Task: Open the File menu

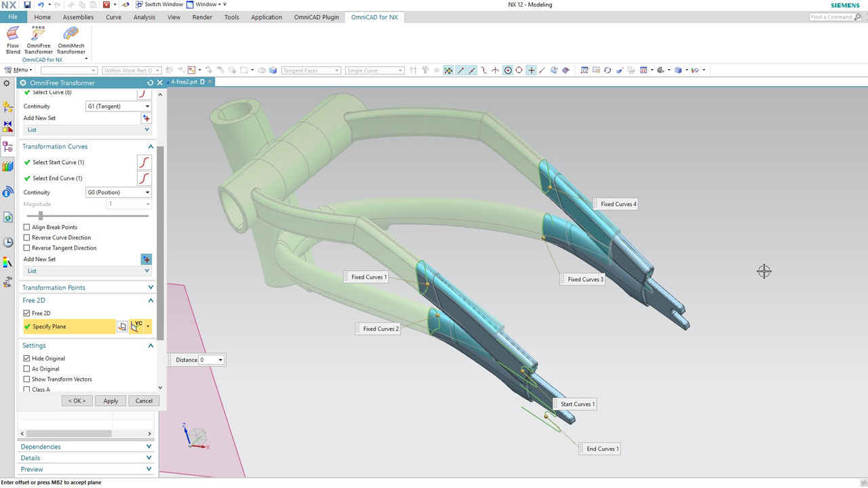Action: [13, 17]
